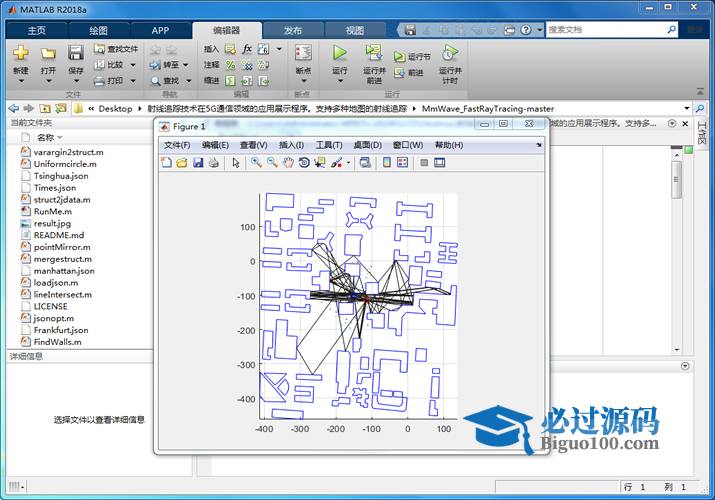Click the Brush data color tool
Screen dimensions: 715x500
[x=337, y=163]
